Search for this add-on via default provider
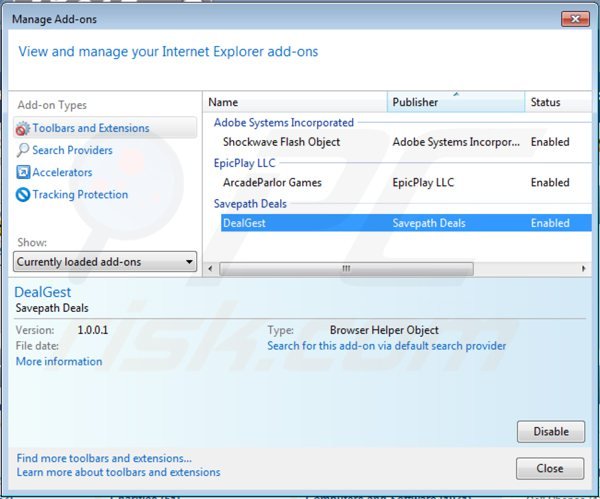This screenshot has height=499, width=600. coord(386,346)
